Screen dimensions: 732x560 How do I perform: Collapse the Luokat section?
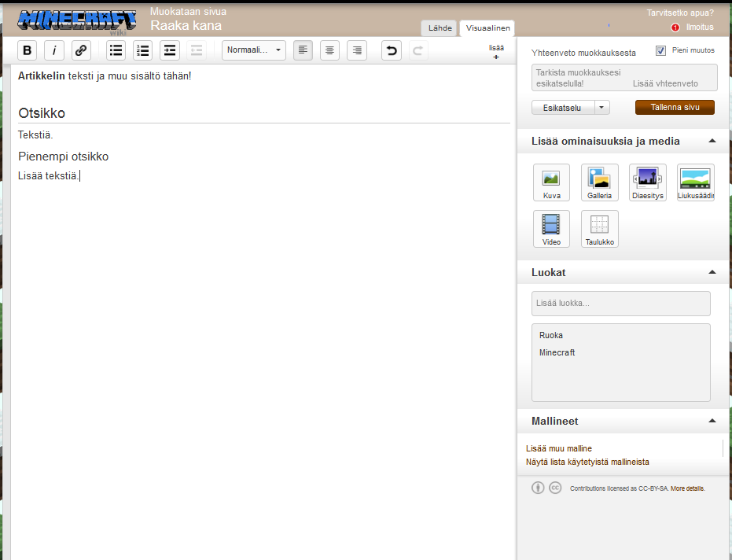tap(712, 272)
